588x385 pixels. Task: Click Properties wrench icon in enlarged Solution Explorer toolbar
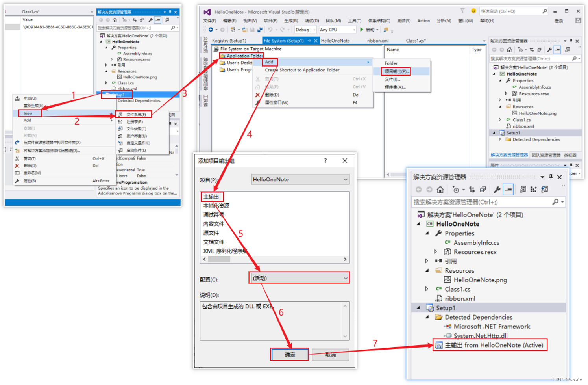pos(497,190)
